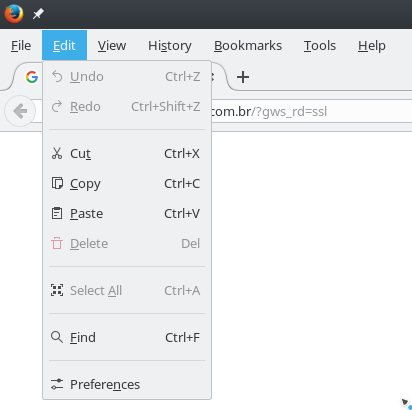
Task: Choose Find in the Edit menu
Action: (x=127, y=337)
